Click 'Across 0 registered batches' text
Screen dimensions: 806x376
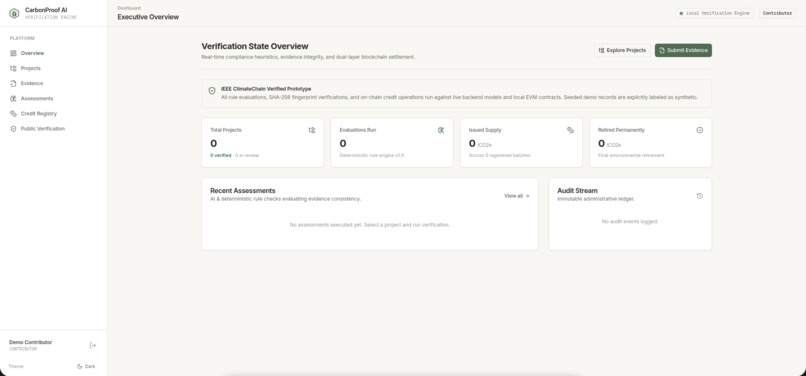click(x=499, y=155)
